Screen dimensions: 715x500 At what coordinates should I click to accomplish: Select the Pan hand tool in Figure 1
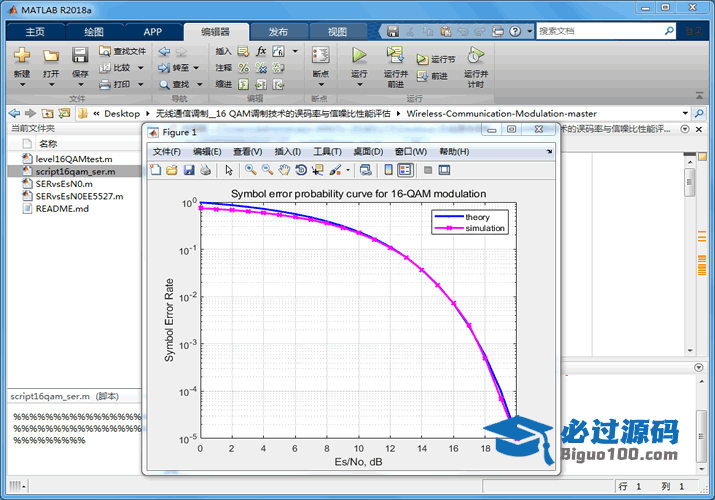point(284,170)
